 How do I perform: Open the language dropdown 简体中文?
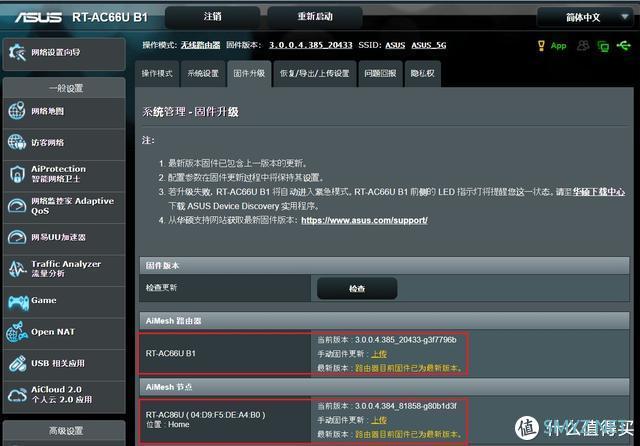point(585,18)
